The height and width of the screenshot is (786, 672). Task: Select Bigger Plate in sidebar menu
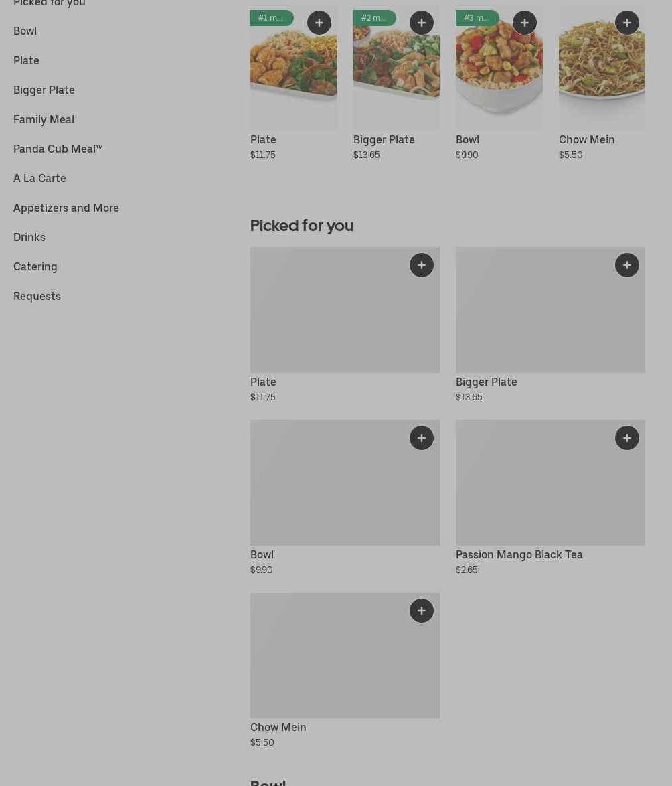(44, 90)
